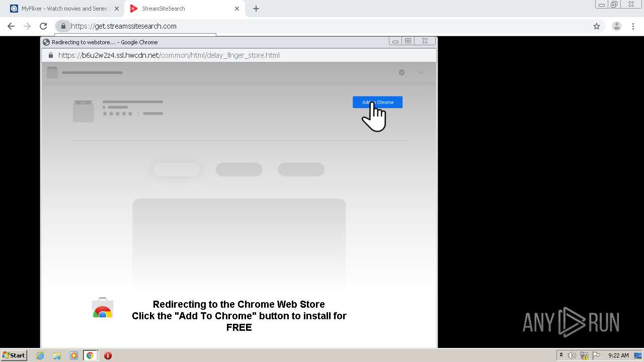Open the web store settings gear
The image size is (644, 362).
[401, 72]
